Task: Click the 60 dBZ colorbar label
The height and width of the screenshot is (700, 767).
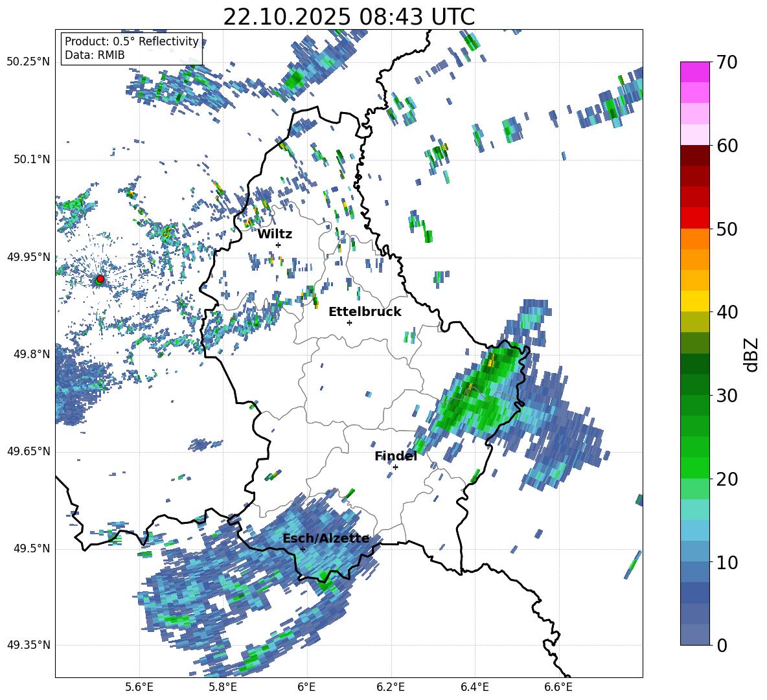Action: pos(727,146)
